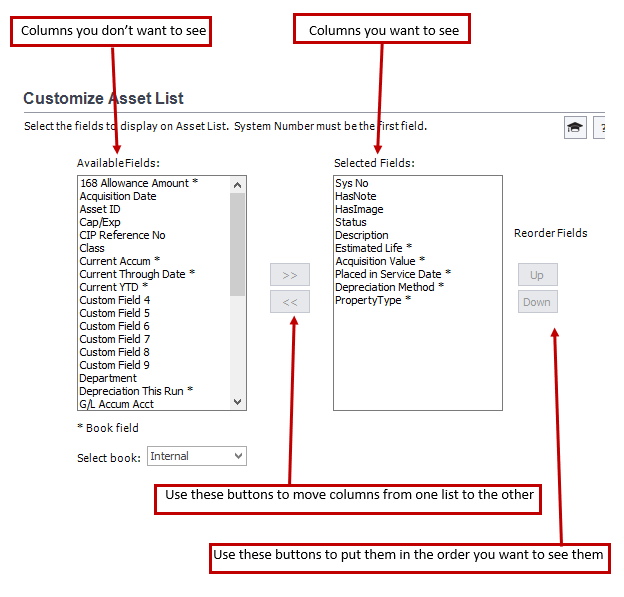
Task: Select PropertyType in Selected Fields
Action: (x=372, y=300)
